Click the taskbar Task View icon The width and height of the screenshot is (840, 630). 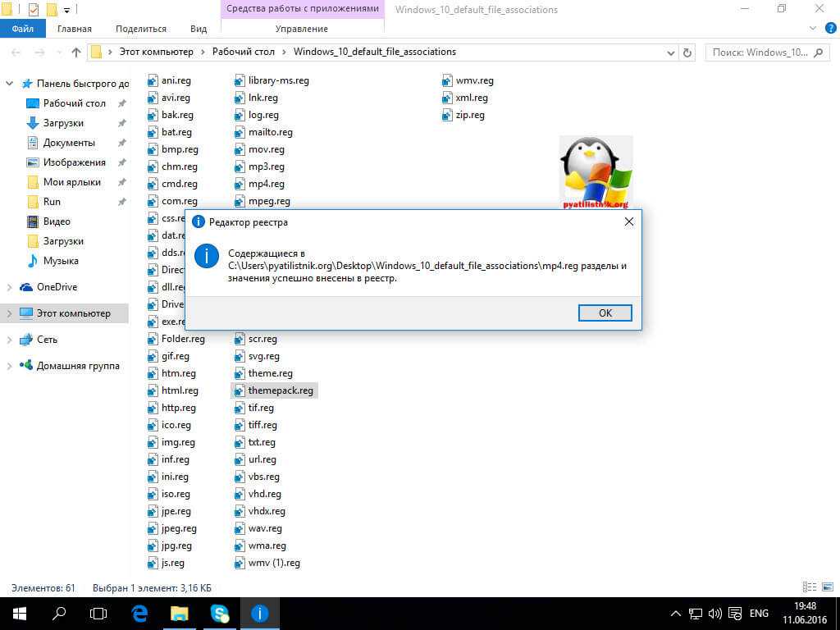pos(98,613)
